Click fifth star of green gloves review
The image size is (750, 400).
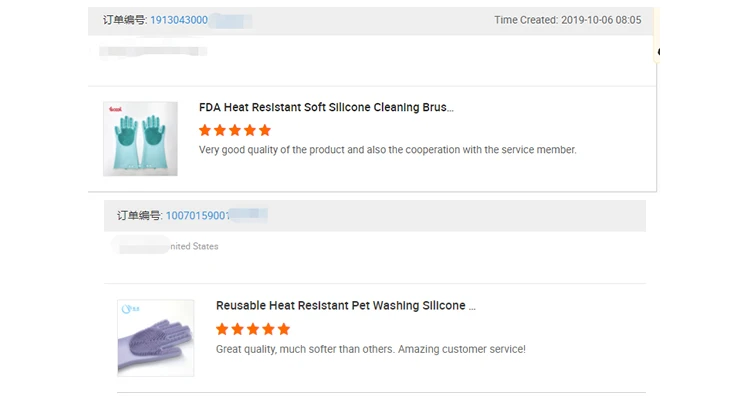click(265, 130)
